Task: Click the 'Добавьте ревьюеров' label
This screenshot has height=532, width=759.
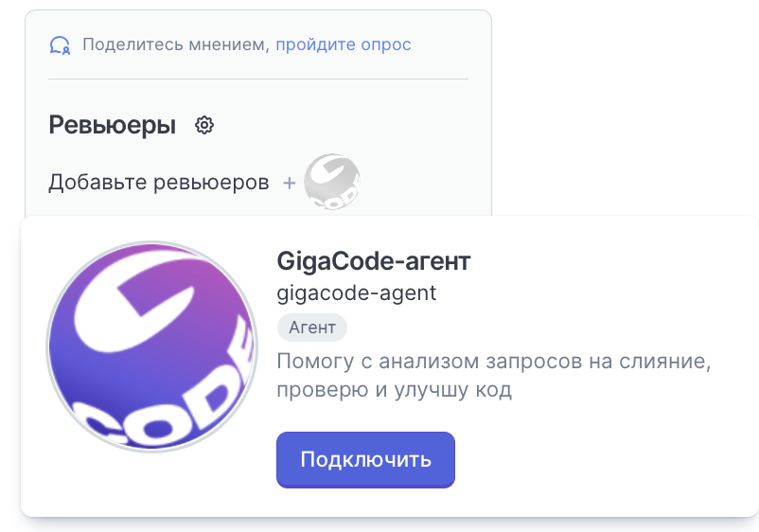Action: click(x=159, y=183)
